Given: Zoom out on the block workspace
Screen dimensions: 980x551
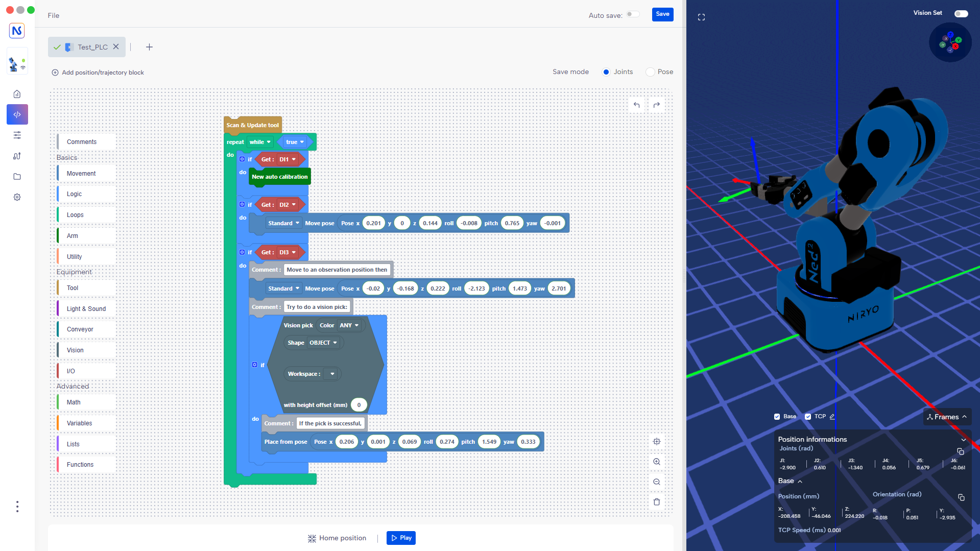Looking at the screenshot, I should tap(657, 482).
